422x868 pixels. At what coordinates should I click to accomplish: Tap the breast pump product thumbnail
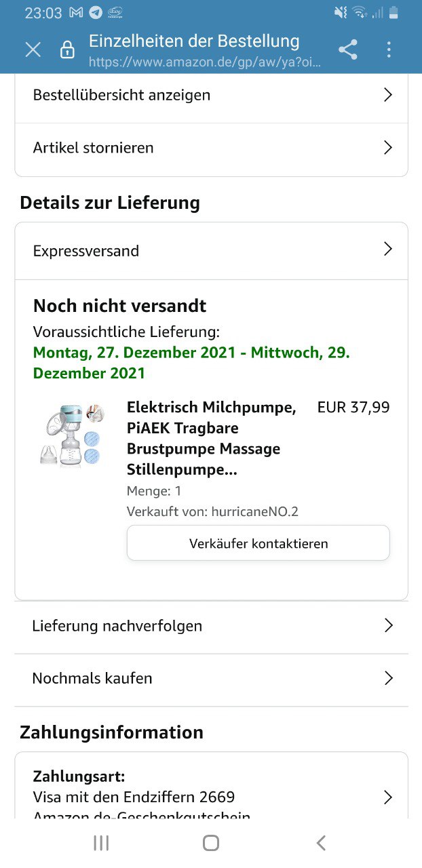point(72,435)
